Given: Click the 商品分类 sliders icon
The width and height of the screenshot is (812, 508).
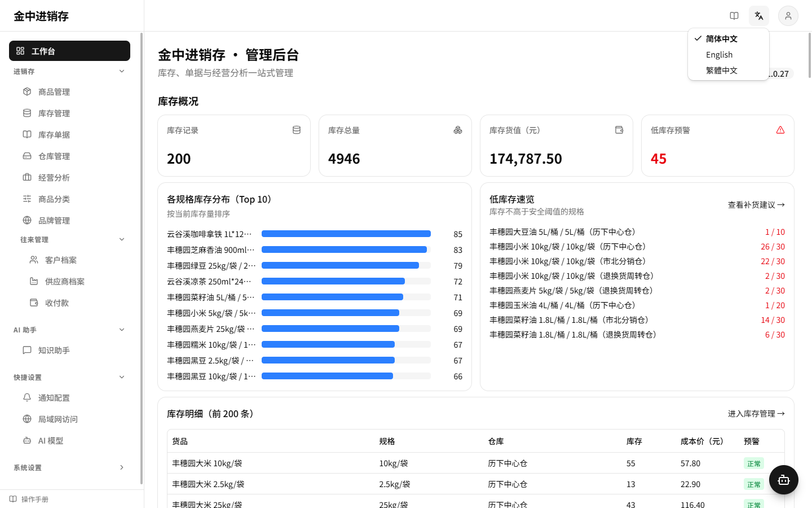Looking at the screenshot, I should coord(27,199).
